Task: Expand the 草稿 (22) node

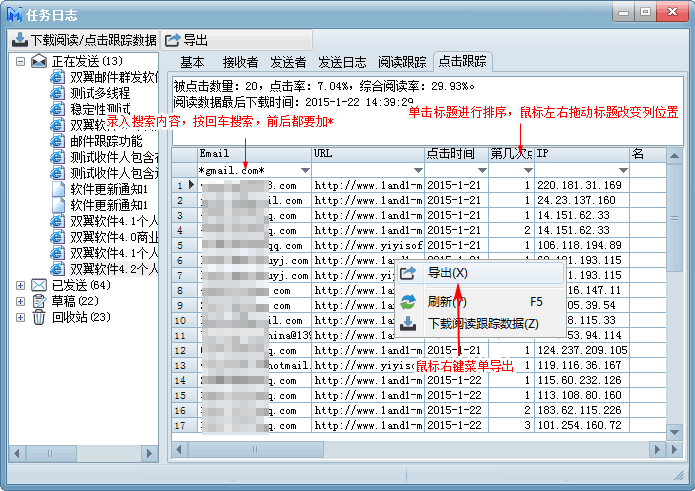Action: (20, 301)
